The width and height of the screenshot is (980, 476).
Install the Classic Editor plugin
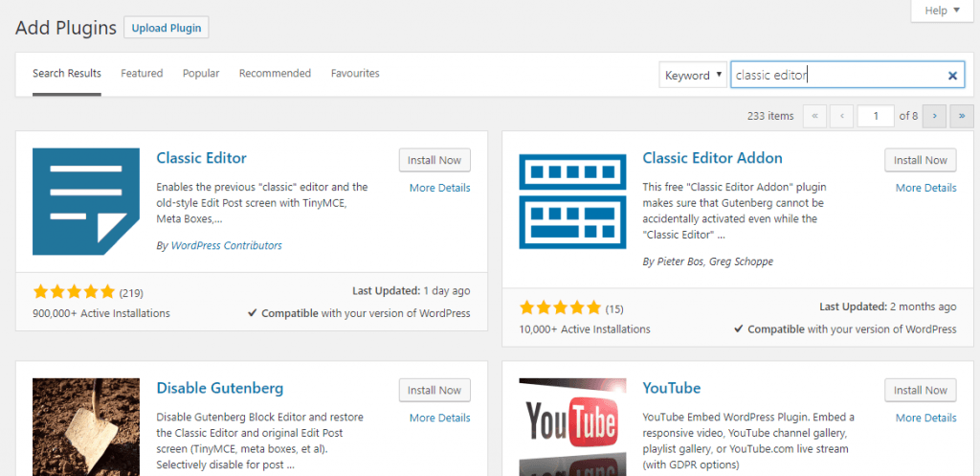434,161
